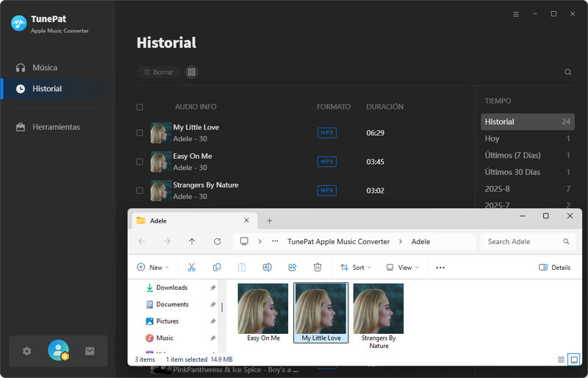The width and height of the screenshot is (588, 378).
Task: Open the mail feedback icon
Action: click(x=90, y=352)
